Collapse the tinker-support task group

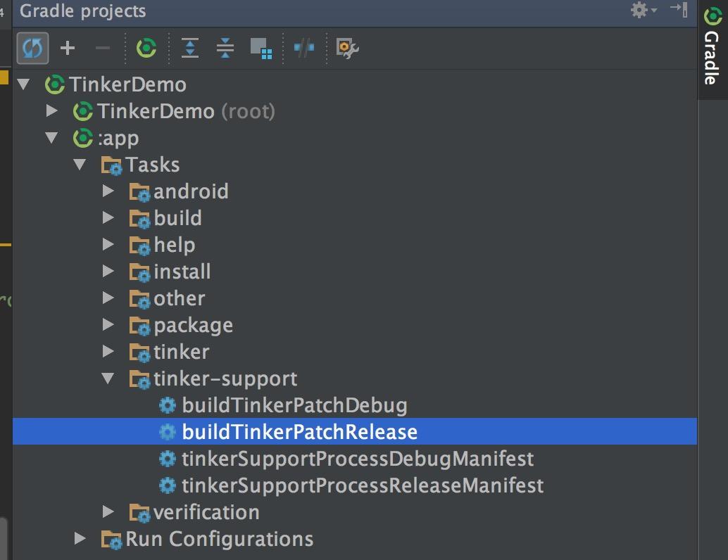[108, 378]
